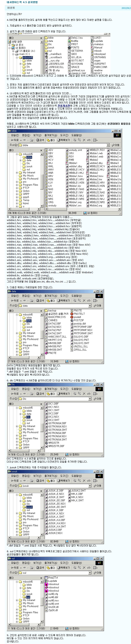Select DIC1.DBF in the Dic window
131x644 pixels.
point(52,403)
